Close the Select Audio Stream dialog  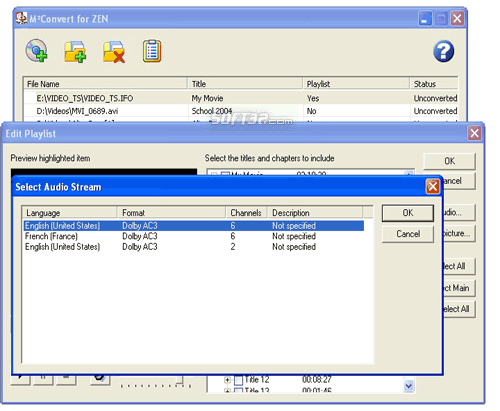(x=433, y=186)
